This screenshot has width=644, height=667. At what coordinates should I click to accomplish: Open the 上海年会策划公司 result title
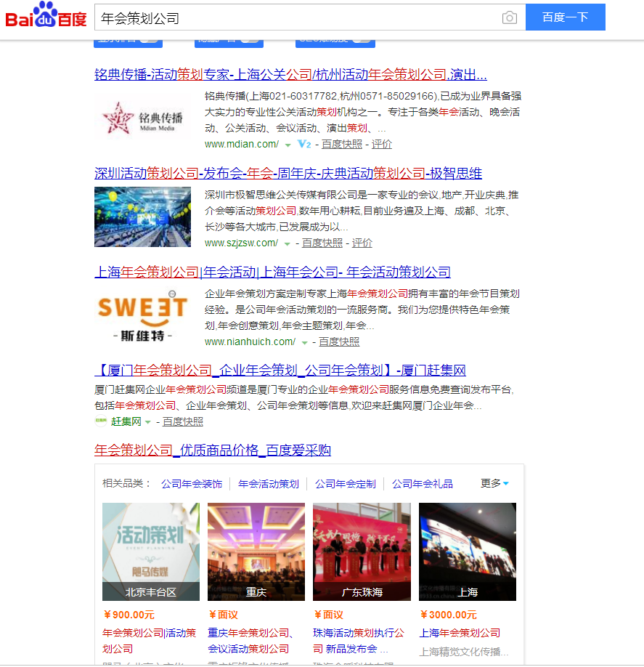272,272
